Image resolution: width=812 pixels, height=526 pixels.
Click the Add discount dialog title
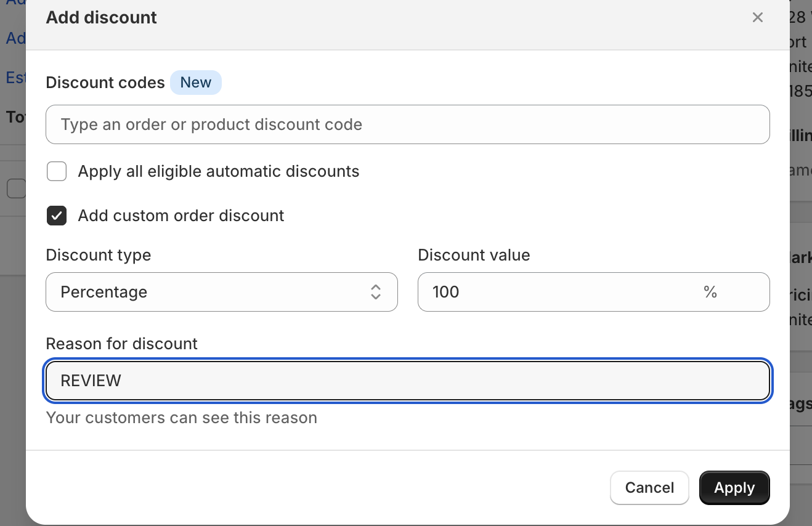click(x=102, y=17)
